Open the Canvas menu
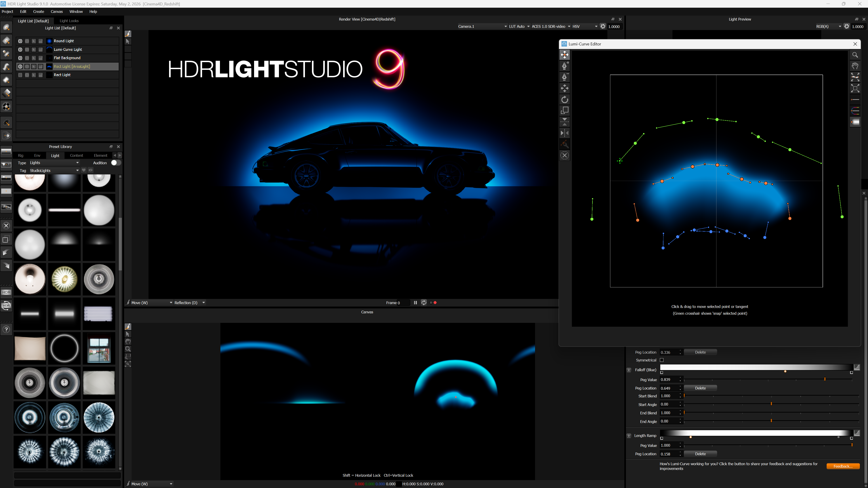The width and height of the screenshot is (868, 488). (x=57, y=12)
